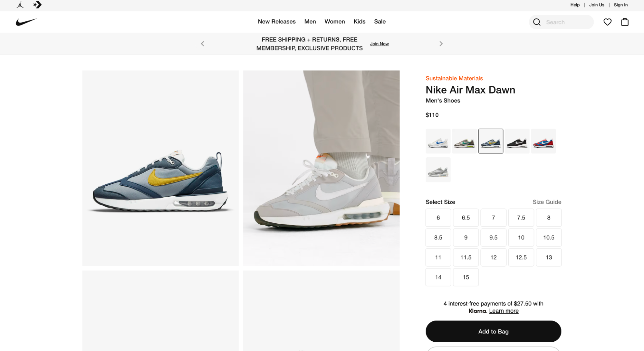Image resolution: width=644 pixels, height=351 pixels.
Task: Show next promo banner message
Action: click(441, 44)
